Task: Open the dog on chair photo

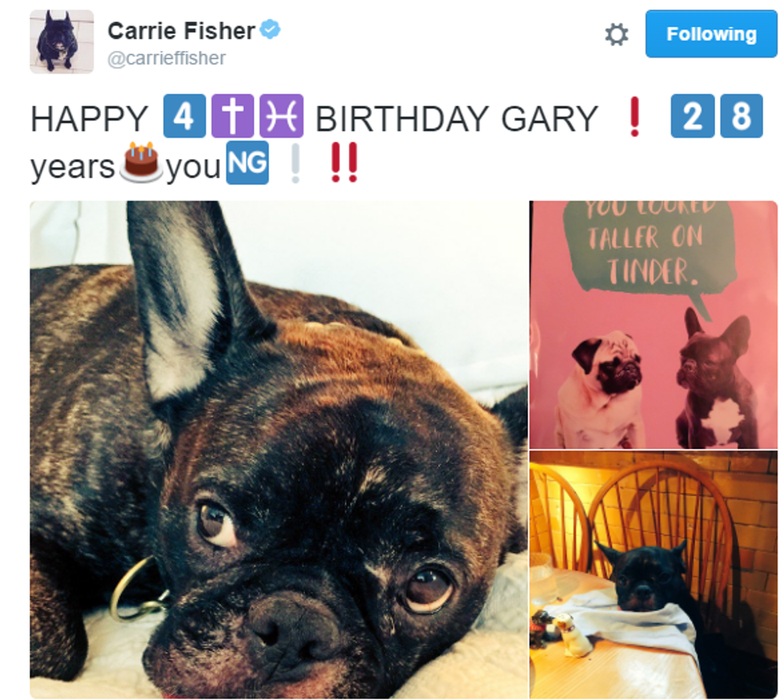Action: [654, 574]
